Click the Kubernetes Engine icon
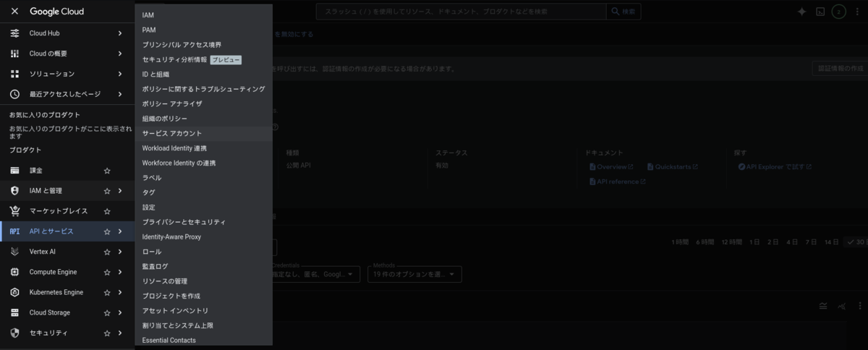This screenshot has height=350, width=868. tap(14, 292)
